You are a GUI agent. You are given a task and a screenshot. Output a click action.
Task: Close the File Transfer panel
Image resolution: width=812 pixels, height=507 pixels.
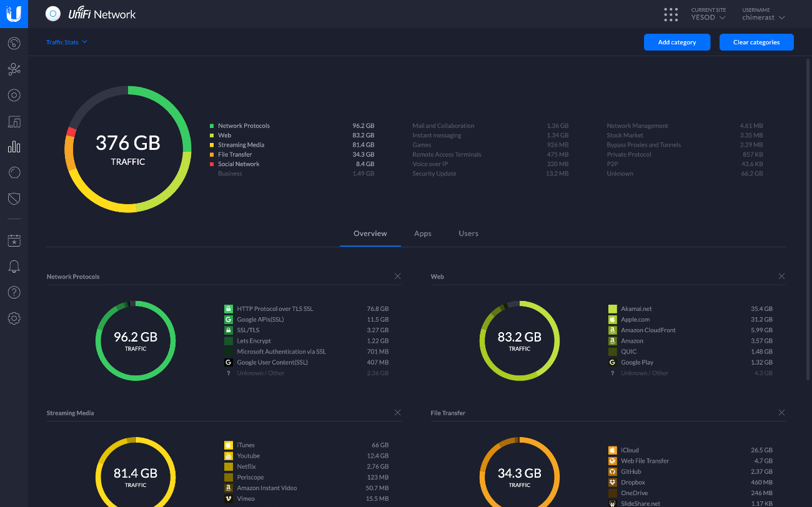(781, 412)
